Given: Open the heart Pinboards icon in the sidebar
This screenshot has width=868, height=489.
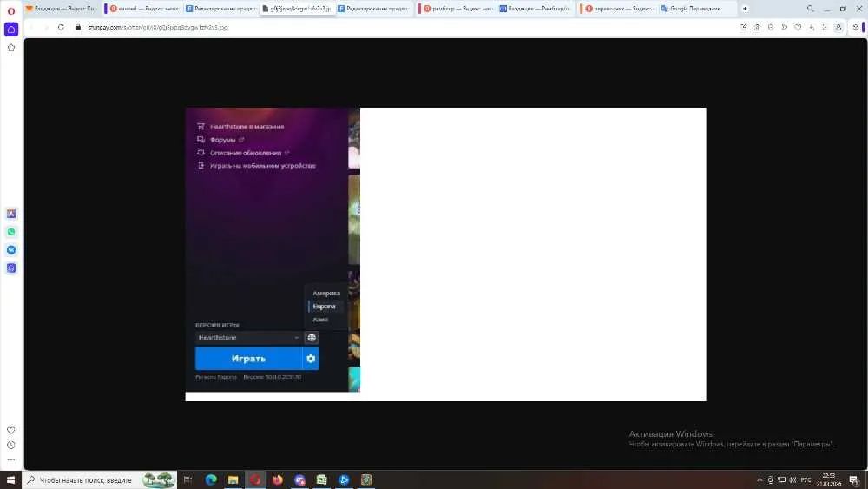Looking at the screenshot, I should tap(11, 430).
